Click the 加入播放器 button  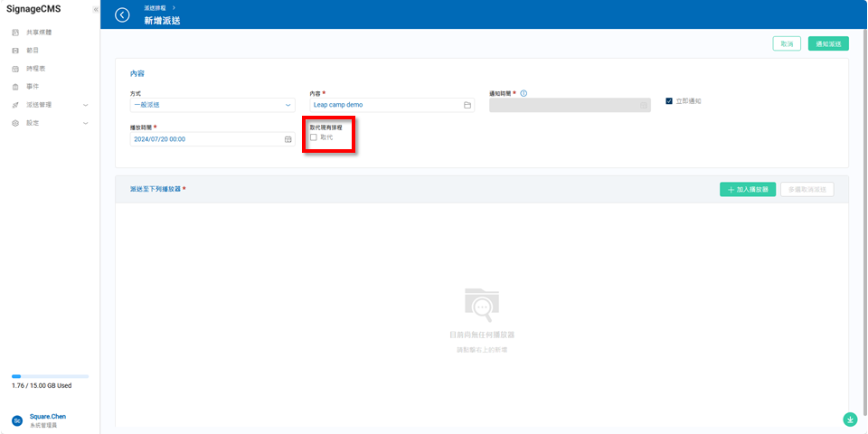[748, 190]
